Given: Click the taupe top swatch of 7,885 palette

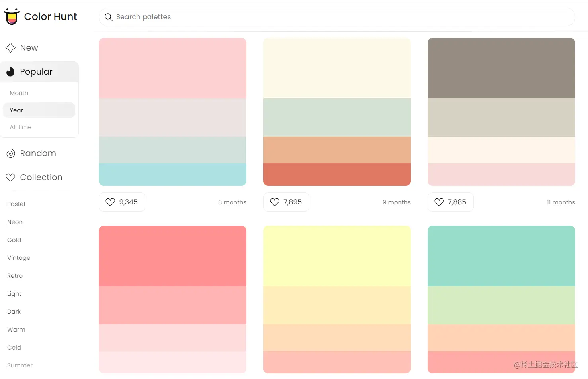Looking at the screenshot, I should pos(501,68).
